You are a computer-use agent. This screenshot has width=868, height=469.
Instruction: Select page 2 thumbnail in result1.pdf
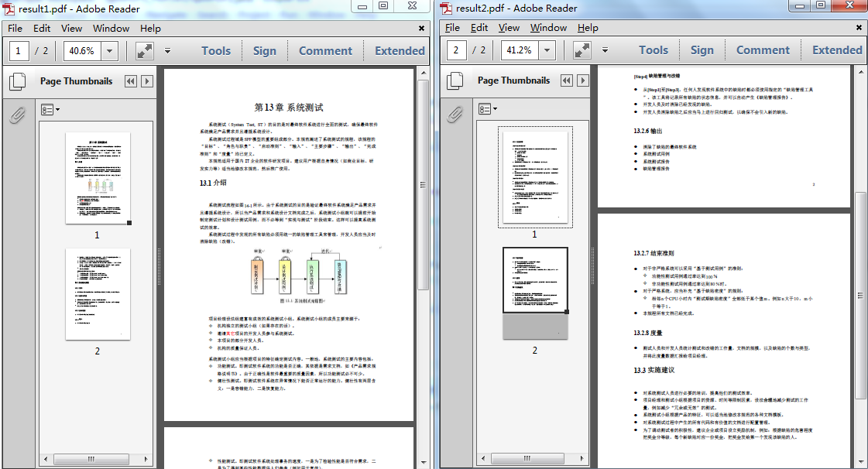(98, 294)
